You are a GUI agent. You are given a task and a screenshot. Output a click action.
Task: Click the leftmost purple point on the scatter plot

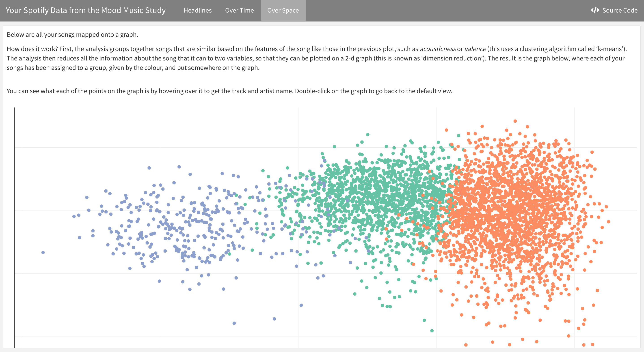(x=43, y=253)
